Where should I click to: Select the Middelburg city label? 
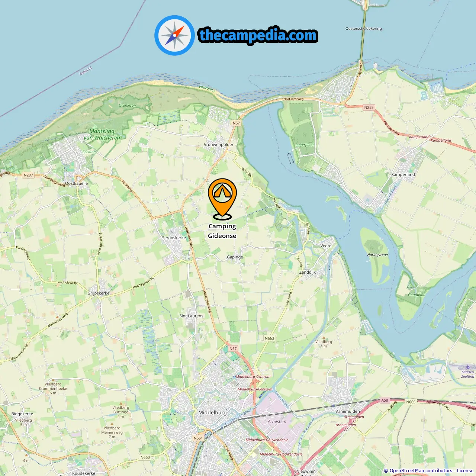(x=212, y=412)
